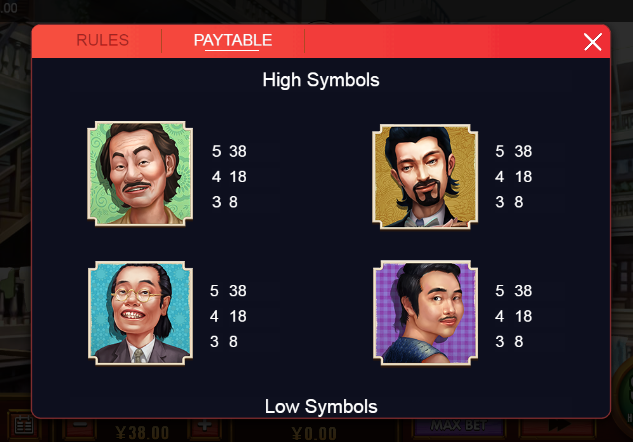Click the green-background mustached man symbol
Image resolution: width=633 pixels, height=442 pixels.
pos(140,173)
